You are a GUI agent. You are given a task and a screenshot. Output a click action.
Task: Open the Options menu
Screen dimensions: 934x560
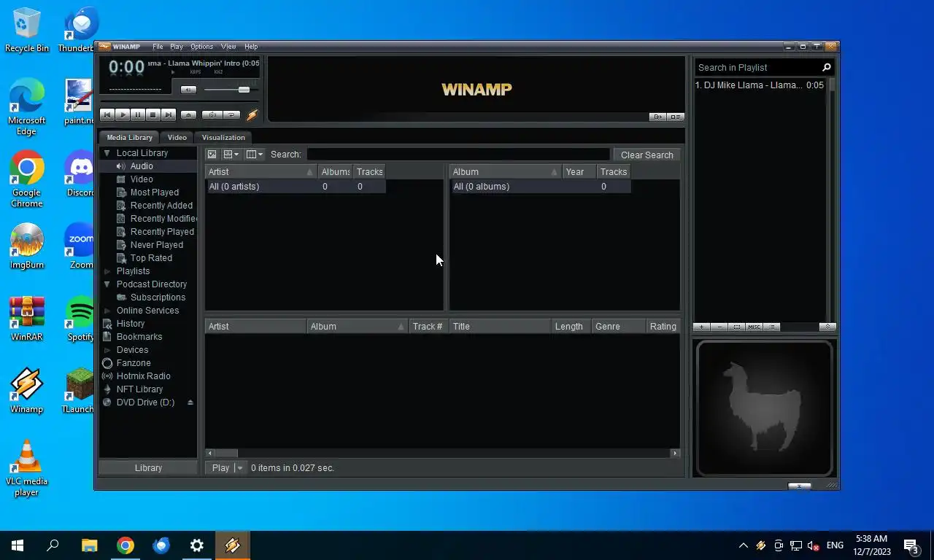point(202,47)
